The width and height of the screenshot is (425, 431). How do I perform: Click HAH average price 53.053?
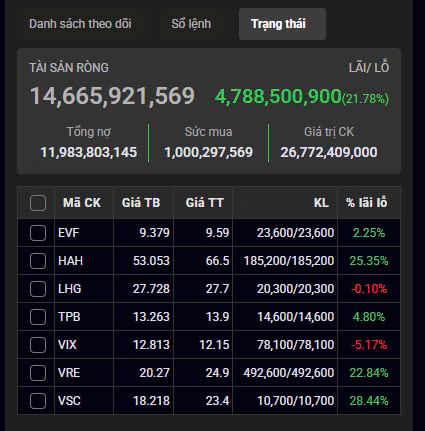151,261
